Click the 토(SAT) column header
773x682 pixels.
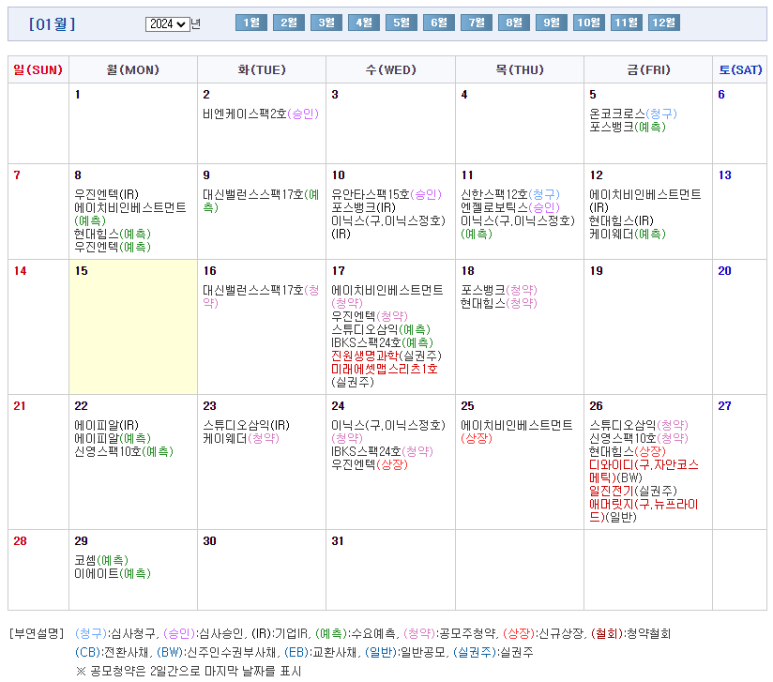[740, 70]
